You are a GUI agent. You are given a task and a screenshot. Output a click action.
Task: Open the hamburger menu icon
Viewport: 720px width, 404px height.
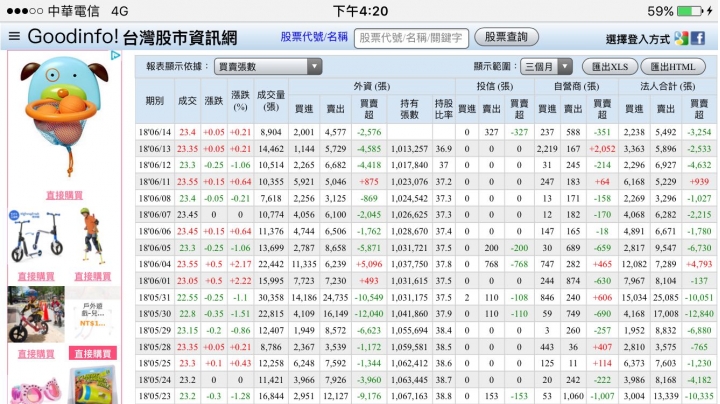pos(14,36)
